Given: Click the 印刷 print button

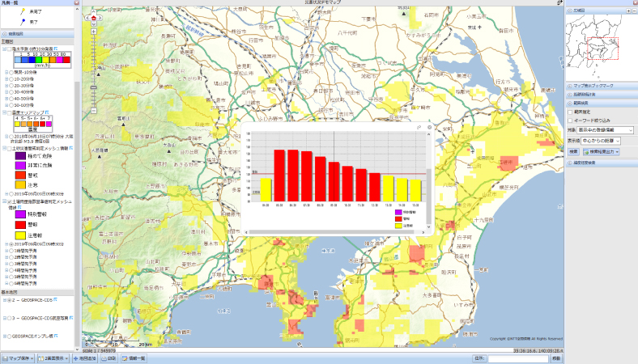Looking at the screenshot, I should tap(109, 358).
